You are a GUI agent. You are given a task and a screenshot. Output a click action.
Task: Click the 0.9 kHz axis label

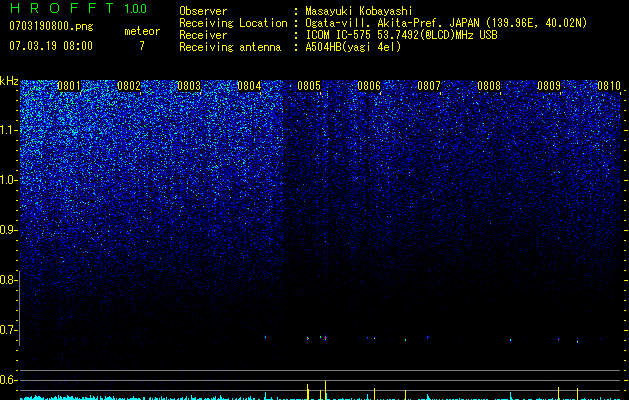pos(7,230)
